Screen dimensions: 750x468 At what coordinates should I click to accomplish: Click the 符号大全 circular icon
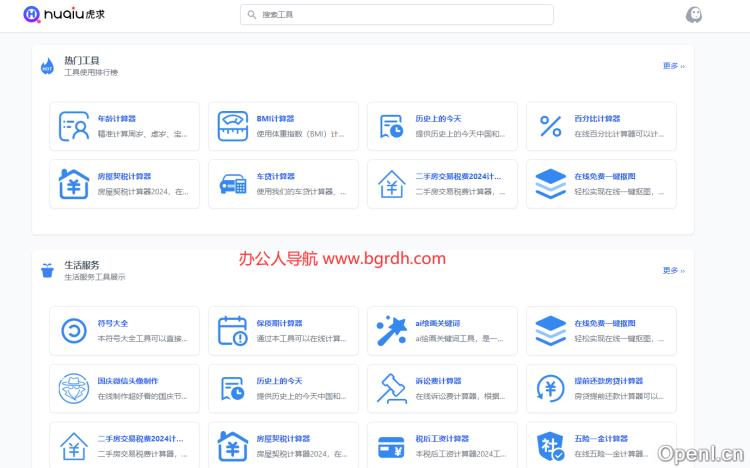coord(74,331)
